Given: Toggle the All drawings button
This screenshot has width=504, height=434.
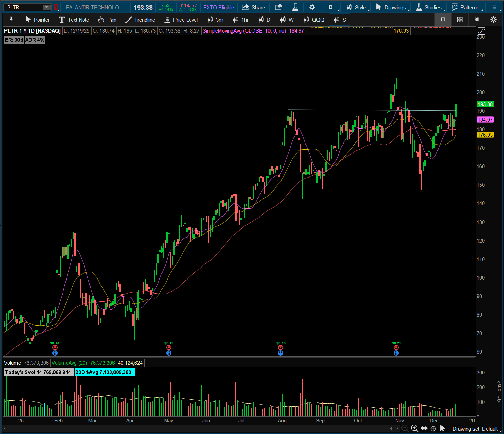Looking at the screenshot, I should [x=477, y=20].
